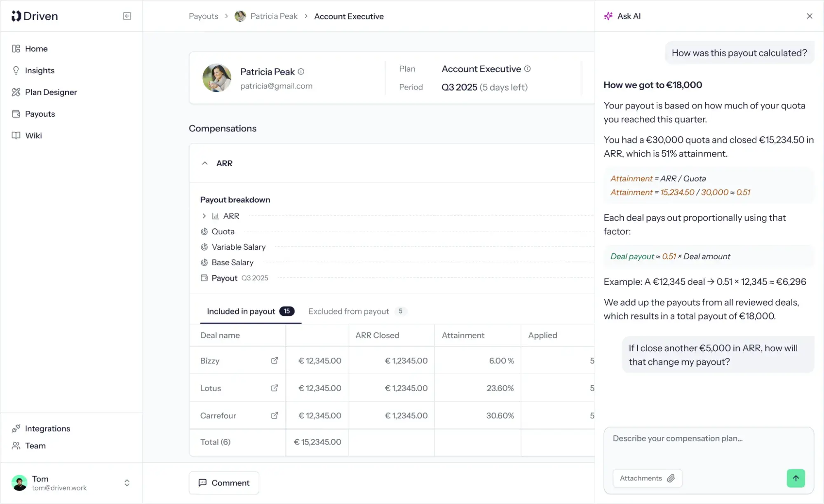Screen dimensions: 824x504
Task: Click the ARR bar chart icon
Action: click(215, 216)
